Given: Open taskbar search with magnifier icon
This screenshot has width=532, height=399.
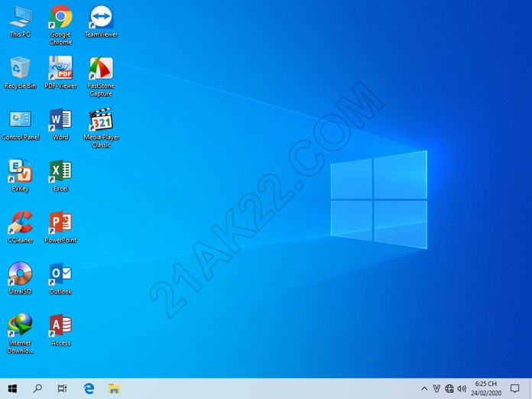Looking at the screenshot, I should pos(37,388).
